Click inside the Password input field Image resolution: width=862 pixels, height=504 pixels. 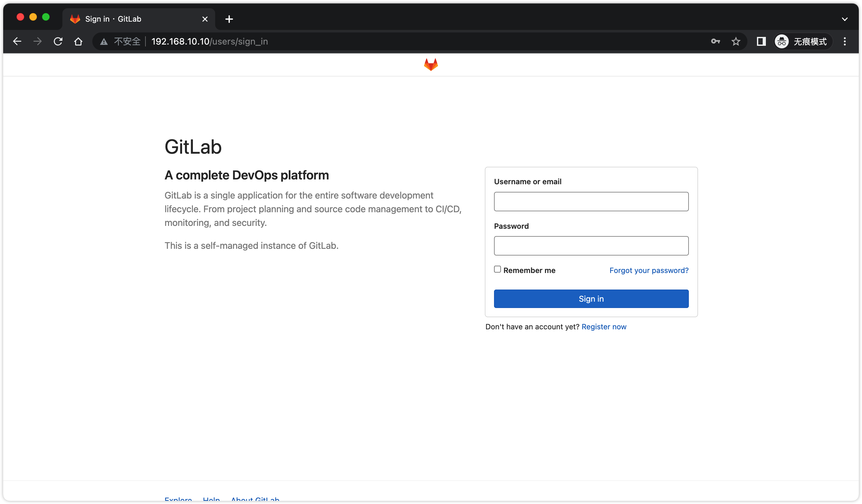(591, 246)
